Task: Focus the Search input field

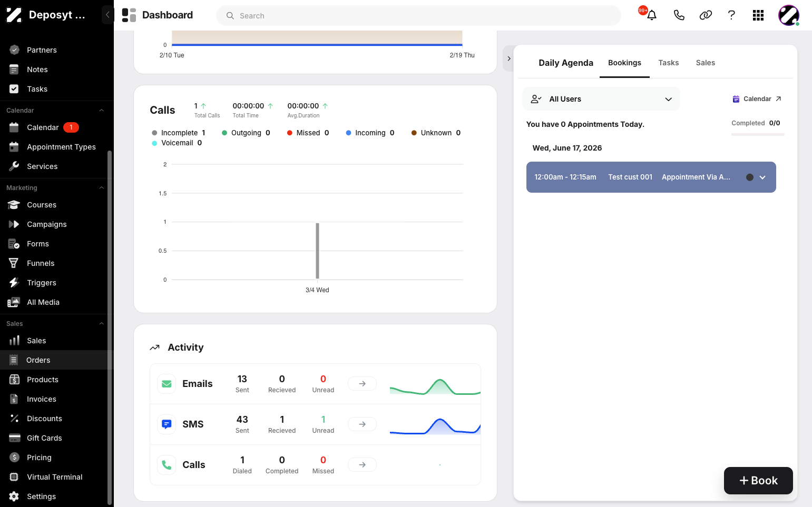Action: click(418, 16)
